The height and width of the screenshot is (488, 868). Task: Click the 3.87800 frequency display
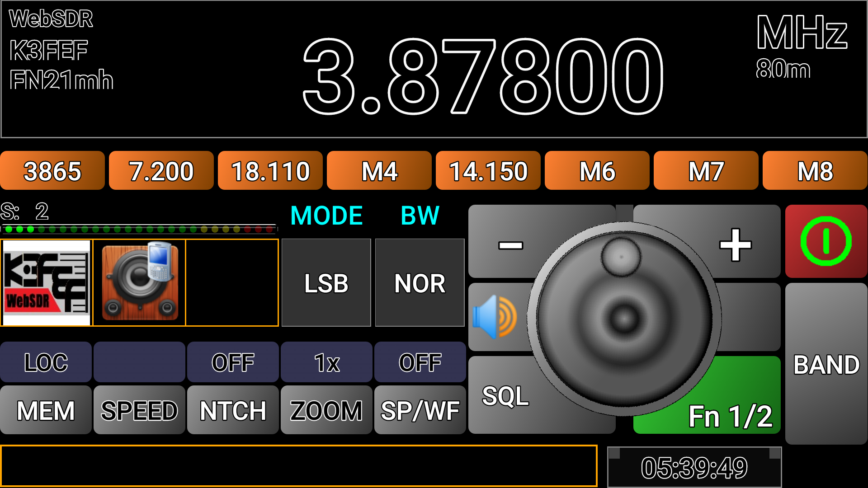(x=482, y=76)
